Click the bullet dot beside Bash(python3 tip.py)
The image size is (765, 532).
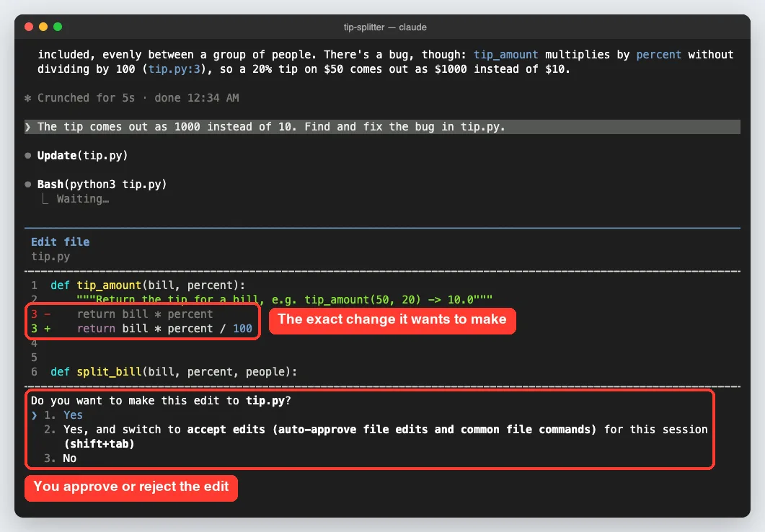28,185
